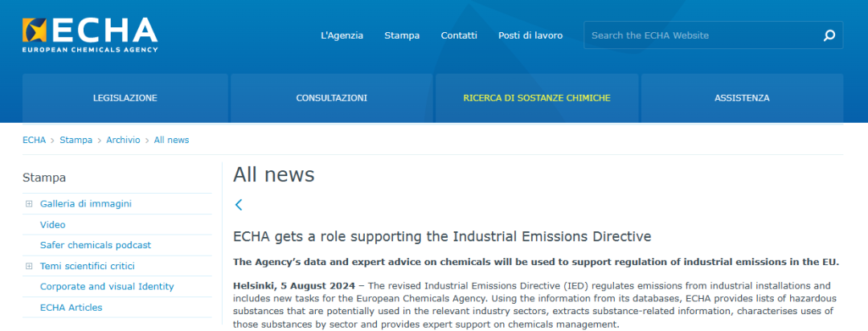Open the Contatti link

pos(459,35)
